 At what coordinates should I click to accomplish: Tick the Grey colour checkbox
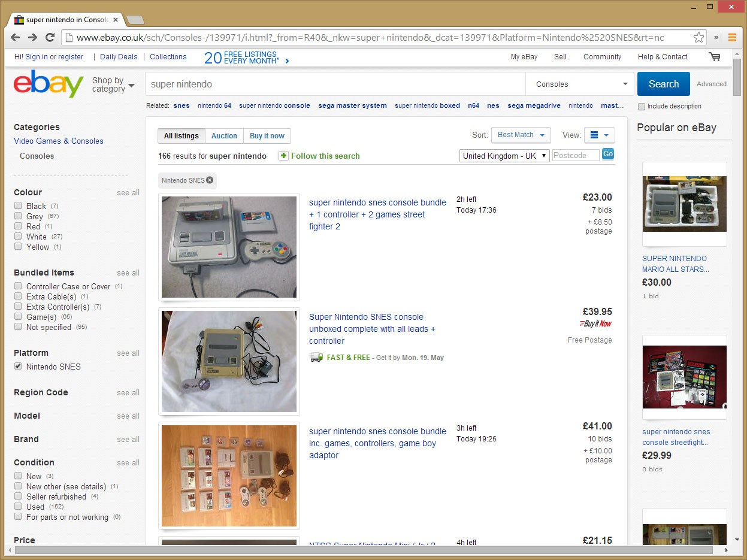pyautogui.click(x=18, y=216)
